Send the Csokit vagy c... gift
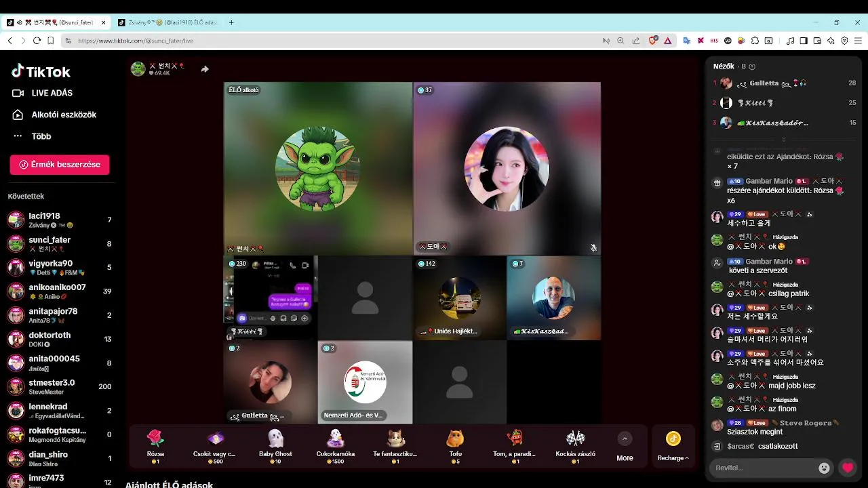Viewport: 868px width, 488px height. coord(216,446)
